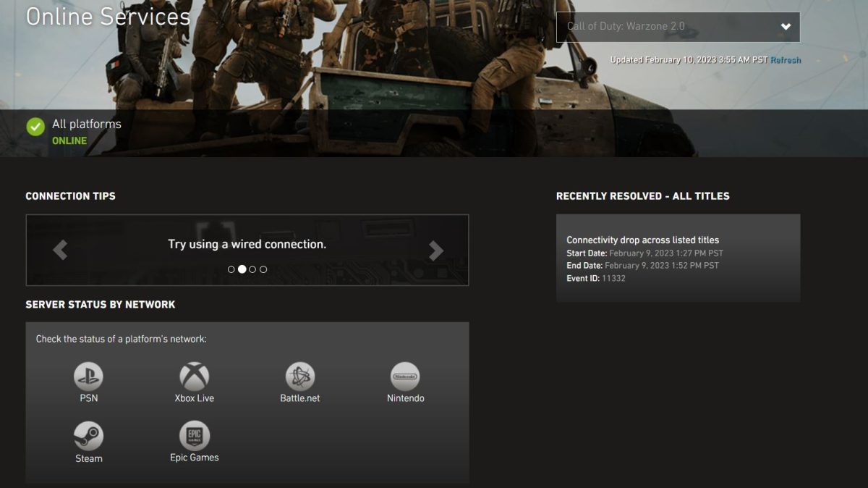Select the Nintendo network icon
Screen dimensions: 868x488
(405, 376)
